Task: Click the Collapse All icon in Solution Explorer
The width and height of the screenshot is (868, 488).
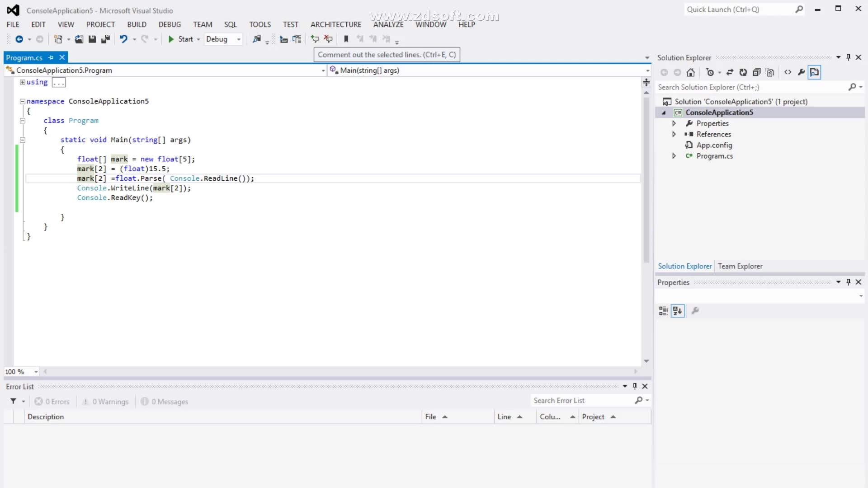Action: pyautogui.click(x=757, y=72)
